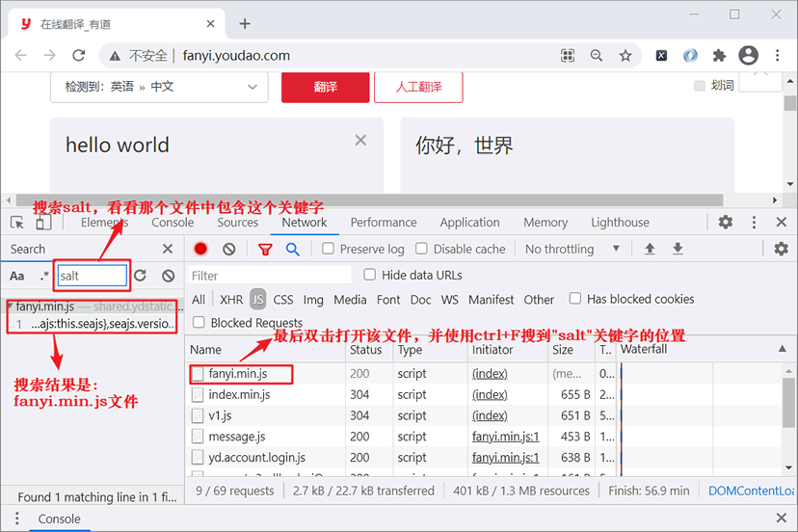The image size is (798, 532).
Task: Sort by Waterfall column arrow
Action: (782, 349)
